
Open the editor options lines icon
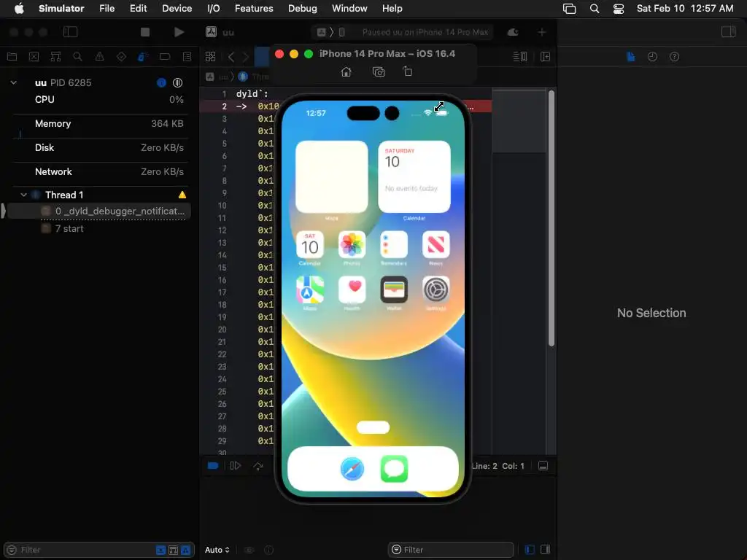pyautogui.click(x=519, y=57)
